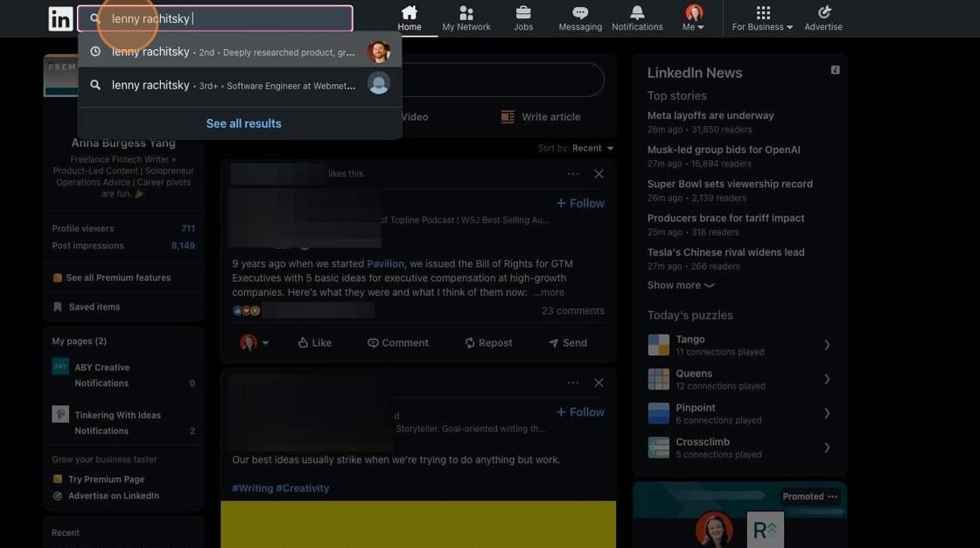980x548 pixels.
Task: Open Tinkering With Ideas page
Action: (117, 416)
